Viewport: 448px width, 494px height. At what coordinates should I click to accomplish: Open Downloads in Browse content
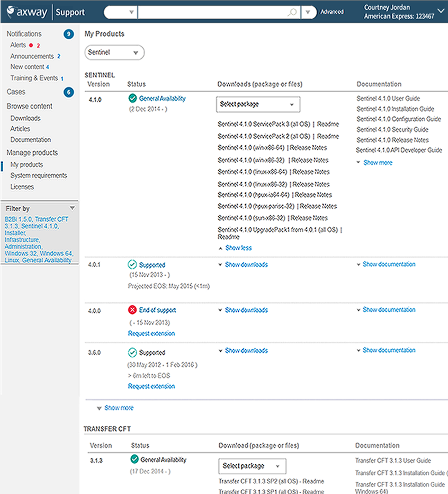(25, 118)
